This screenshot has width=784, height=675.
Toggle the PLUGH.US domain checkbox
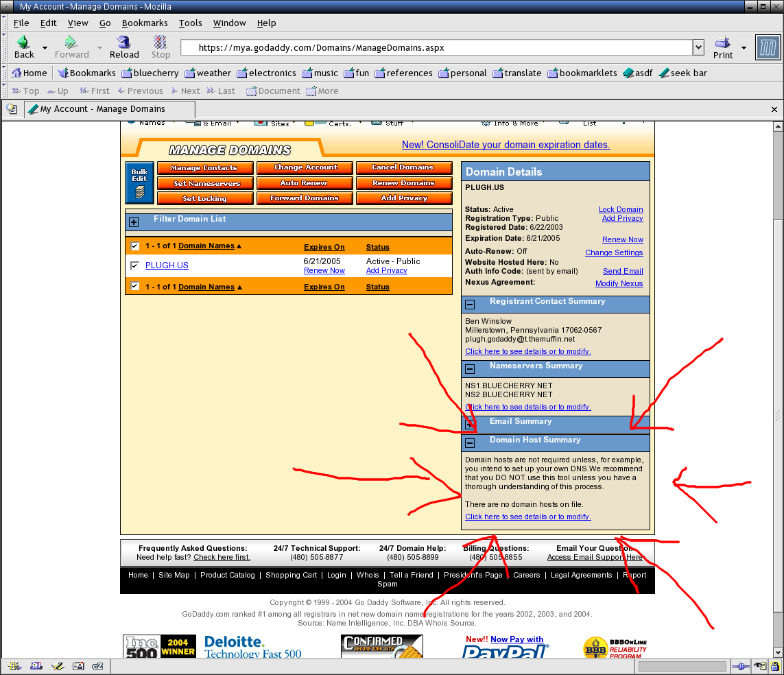click(x=134, y=265)
